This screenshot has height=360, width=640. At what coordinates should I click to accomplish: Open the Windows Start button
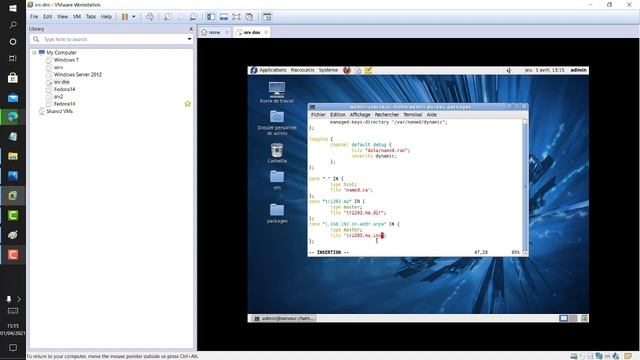[x=13, y=8]
